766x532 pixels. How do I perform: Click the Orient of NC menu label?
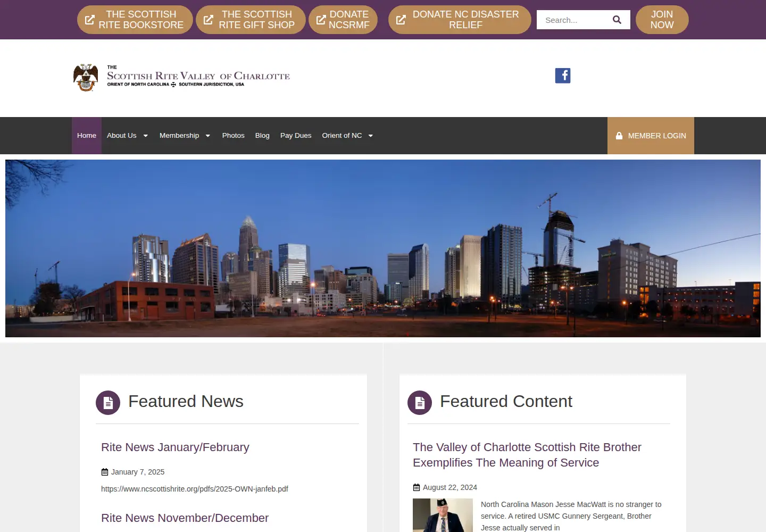[342, 136]
